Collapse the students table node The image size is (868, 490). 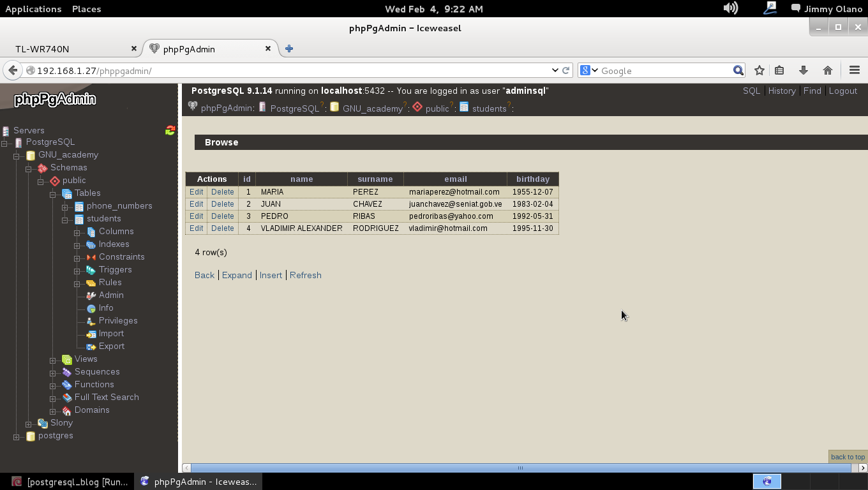pyautogui.click(x=65, y=219)
